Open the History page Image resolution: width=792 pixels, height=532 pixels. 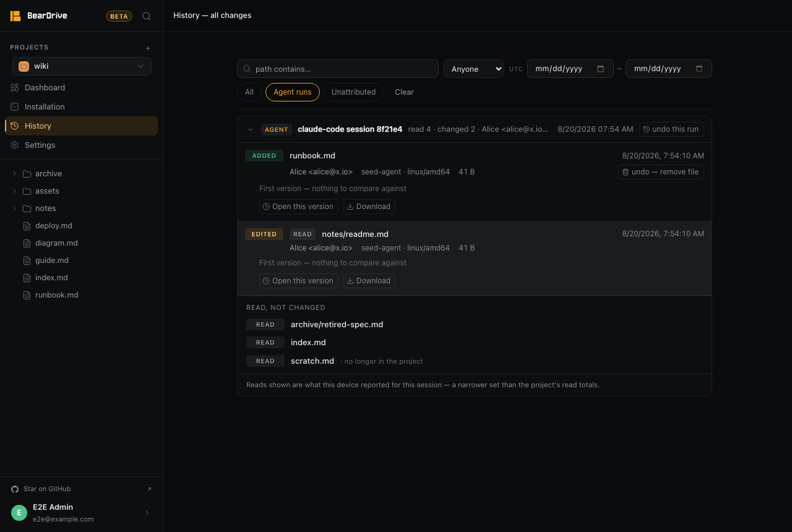click(81, 126)
